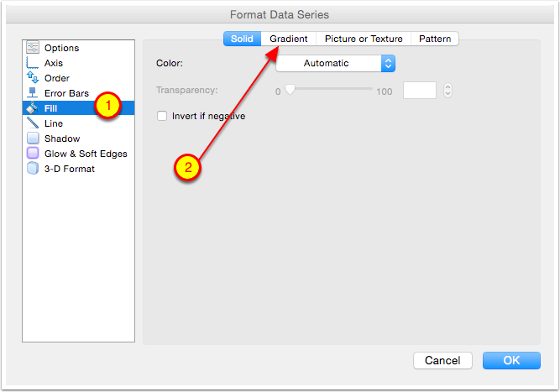Open the Pattern tab

[435, 39]
